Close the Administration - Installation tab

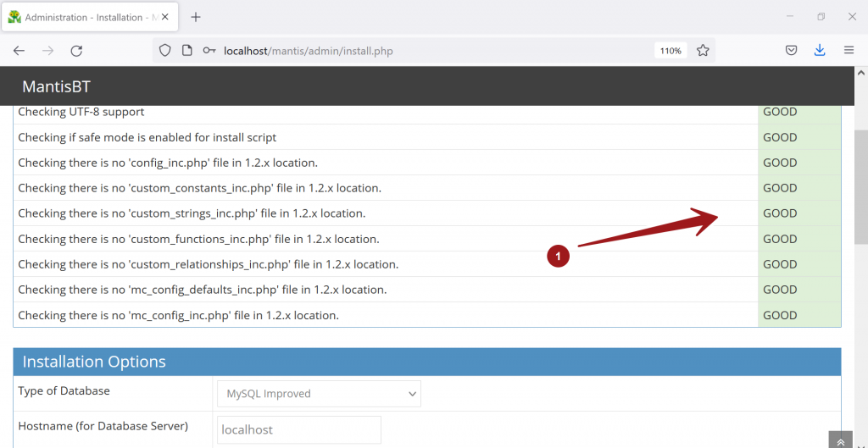pos(165,17)
